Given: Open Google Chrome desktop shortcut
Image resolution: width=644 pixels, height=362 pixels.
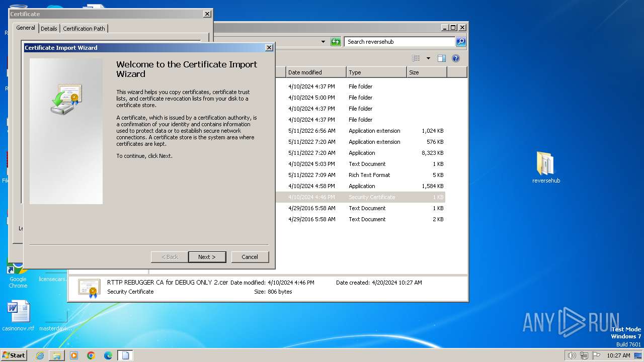Looking at the screenshot, I should click(18, 274).
